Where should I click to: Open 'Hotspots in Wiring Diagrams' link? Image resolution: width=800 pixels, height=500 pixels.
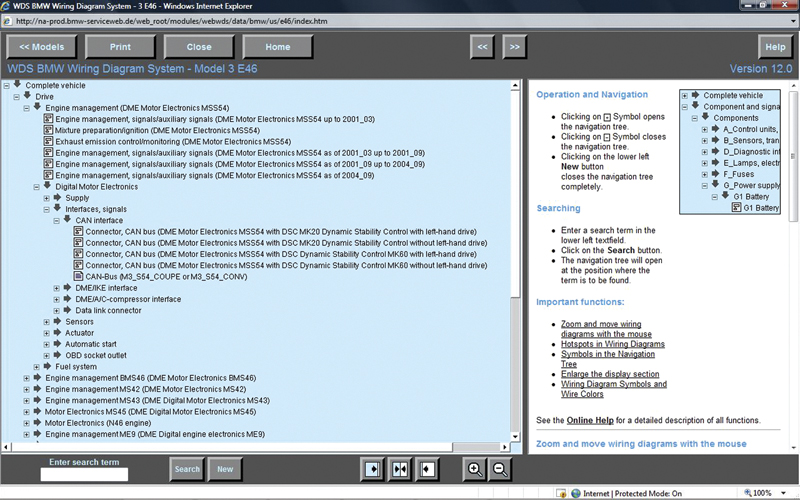point(613,344)
